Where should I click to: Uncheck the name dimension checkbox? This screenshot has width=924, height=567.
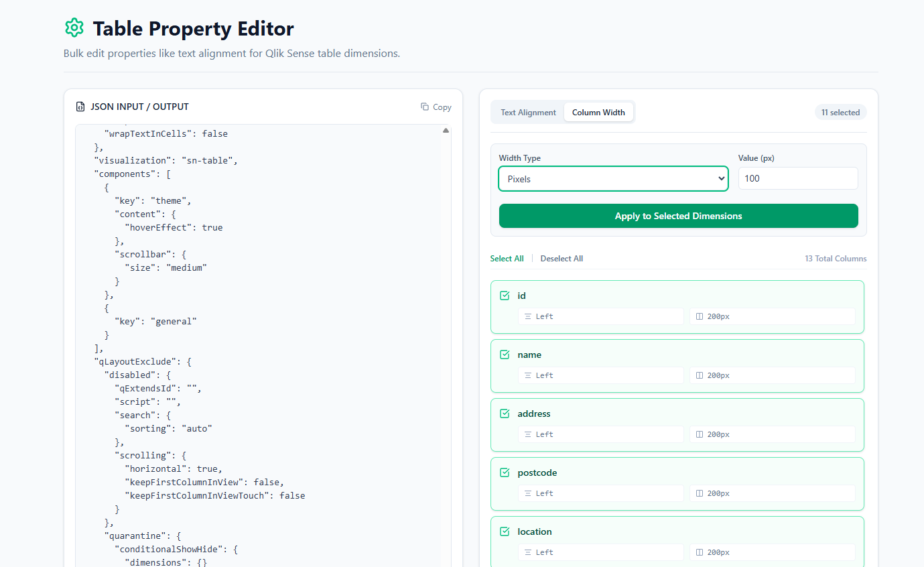(505, 355)
